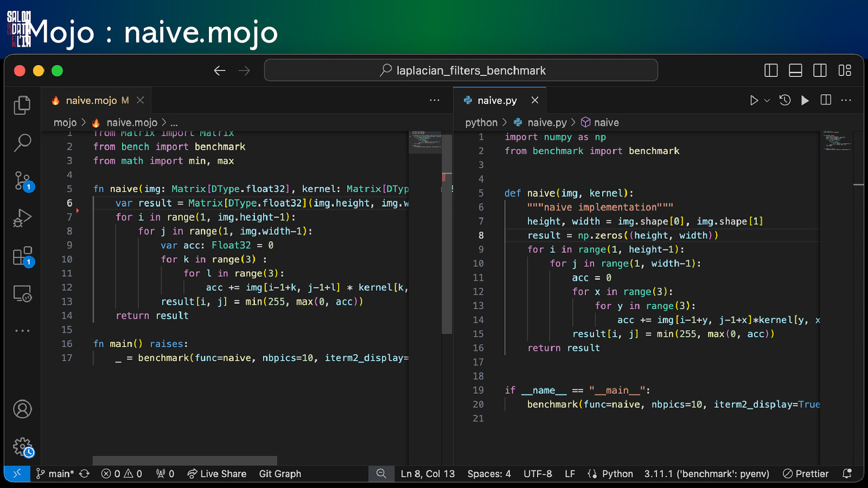Open the Search view in activity bar
The image size is (868, 488).
22,143
